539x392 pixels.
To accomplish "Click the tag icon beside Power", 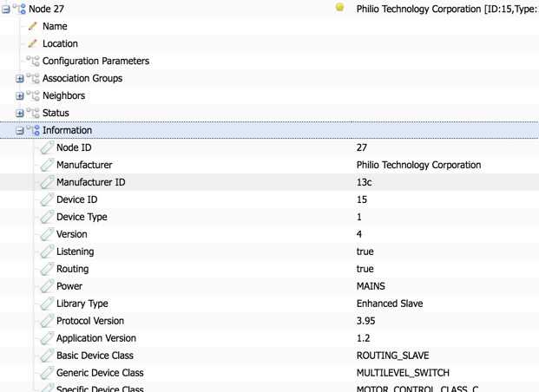I will 47,286.
